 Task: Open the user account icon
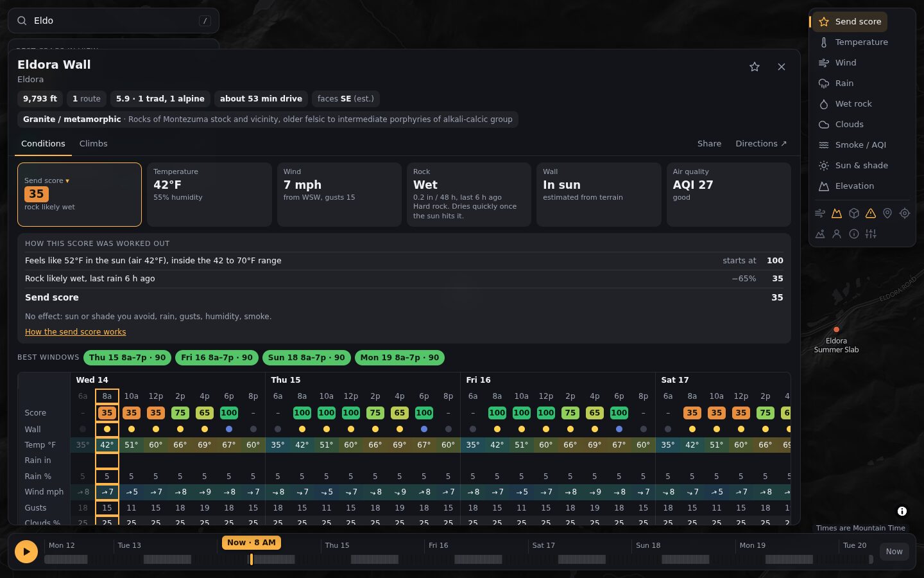pos(837,234)
